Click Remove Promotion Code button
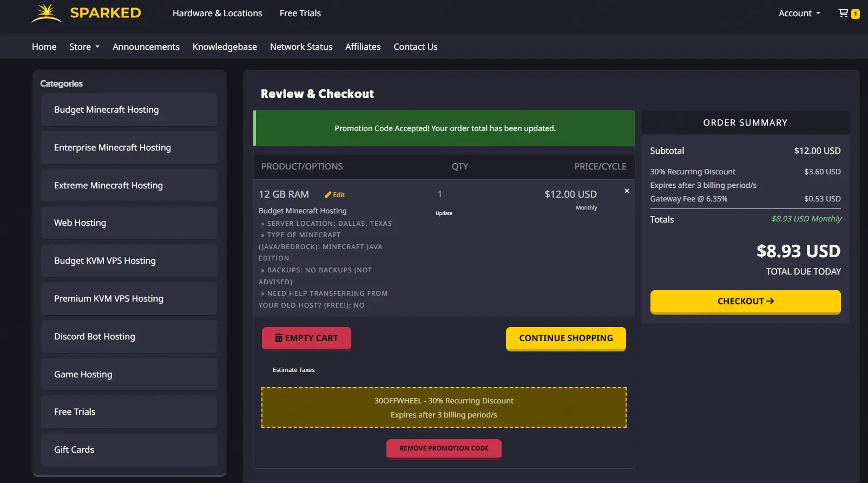The image size is (868, 483). [x=444, y=448]
